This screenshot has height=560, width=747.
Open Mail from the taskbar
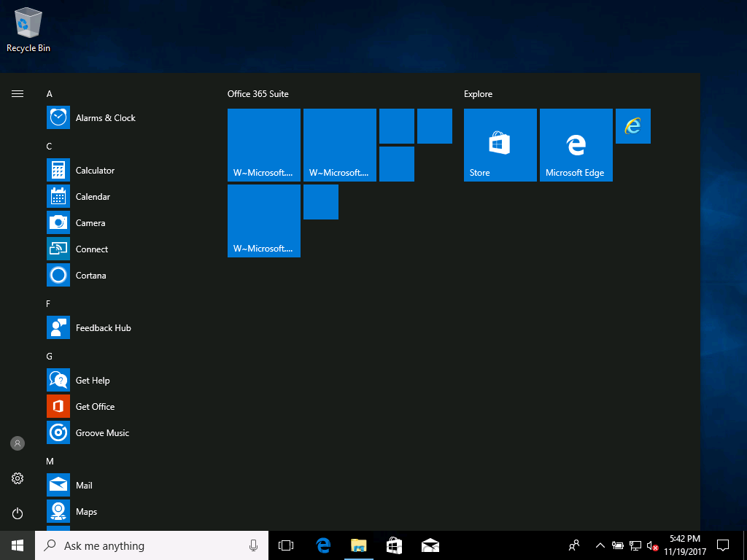tap(430, 545)
